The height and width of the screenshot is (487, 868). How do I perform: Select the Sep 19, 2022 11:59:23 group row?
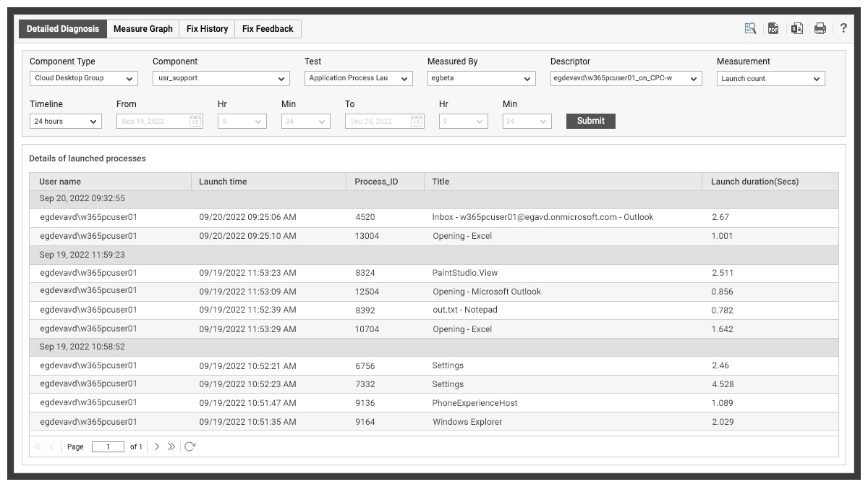click(434, 255)
